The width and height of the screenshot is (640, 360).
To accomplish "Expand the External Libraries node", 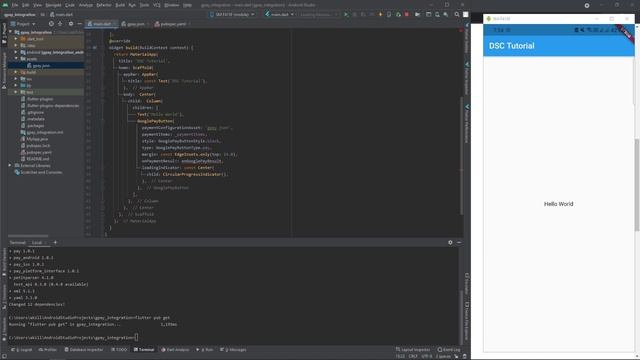I will point(10,166).
